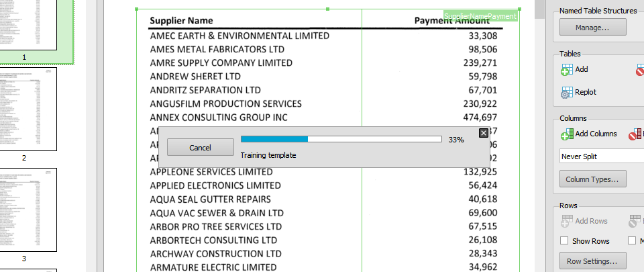The image size is (644, 272).
Task: Select page 2 thumbnail
Action: (28, 109)
